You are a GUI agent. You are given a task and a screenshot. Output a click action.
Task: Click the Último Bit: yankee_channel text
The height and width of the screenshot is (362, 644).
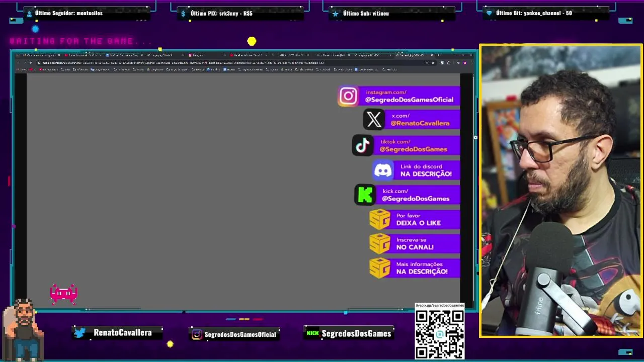pos(534,13)
